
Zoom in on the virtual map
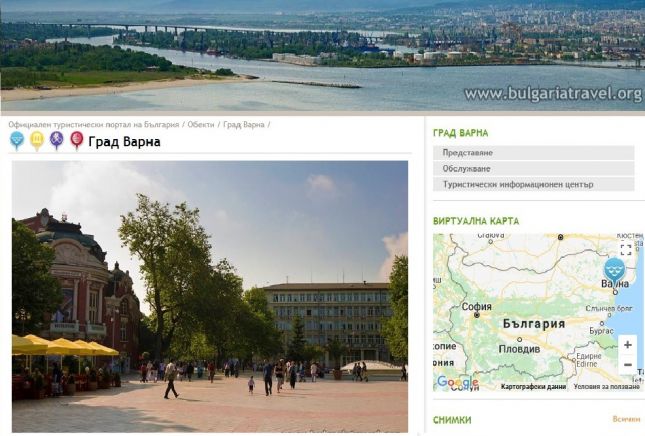point(627,345)
